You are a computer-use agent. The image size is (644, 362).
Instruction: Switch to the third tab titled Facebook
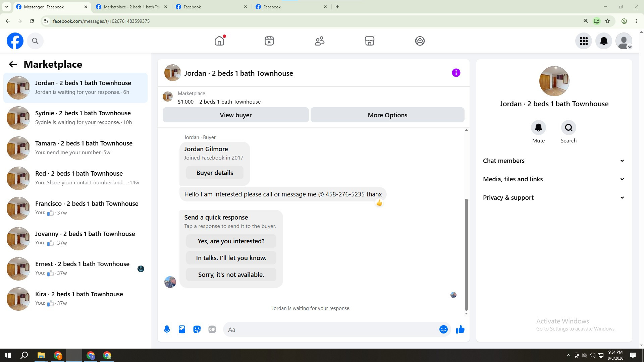212,7
